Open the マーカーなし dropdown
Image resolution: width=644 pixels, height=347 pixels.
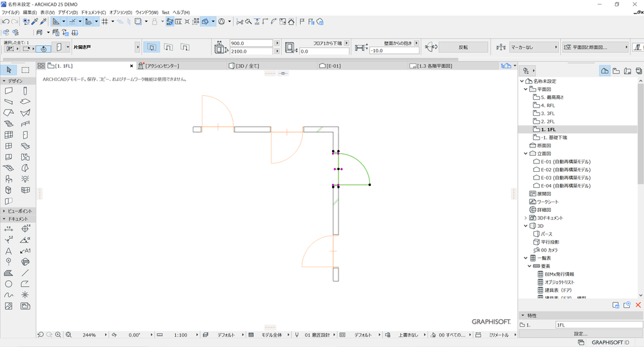(x=534, y=48)
